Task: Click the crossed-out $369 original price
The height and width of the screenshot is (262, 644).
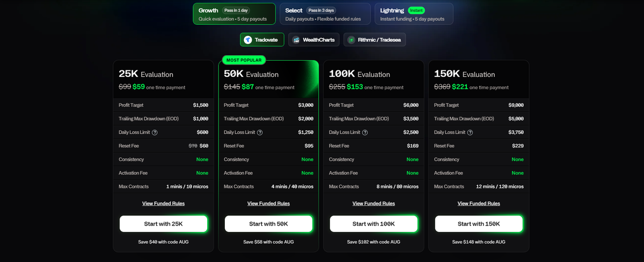Action: [442, 86]
